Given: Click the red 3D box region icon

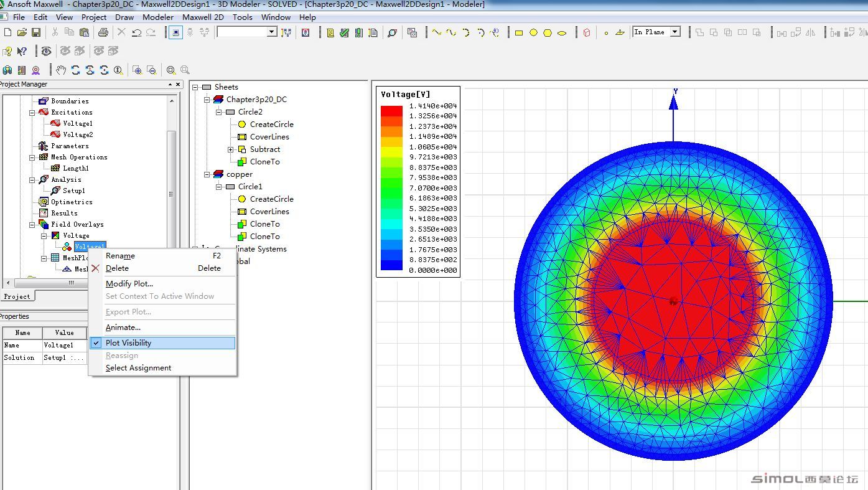Looking at the screenshot, I should coord(586,32).
